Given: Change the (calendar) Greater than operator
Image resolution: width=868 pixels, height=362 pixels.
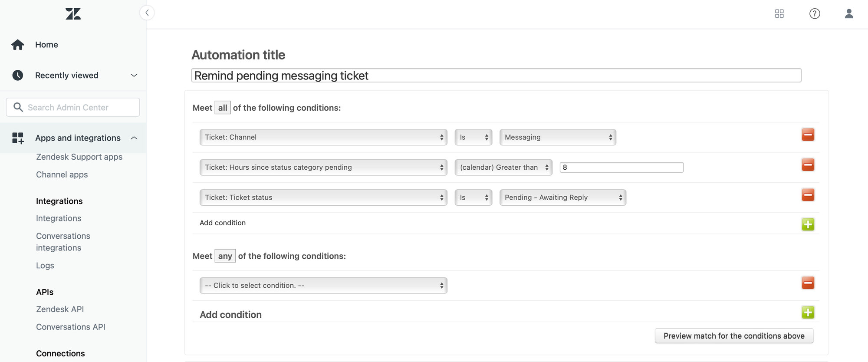Looking at the screenshot, I should coord(503,168).
